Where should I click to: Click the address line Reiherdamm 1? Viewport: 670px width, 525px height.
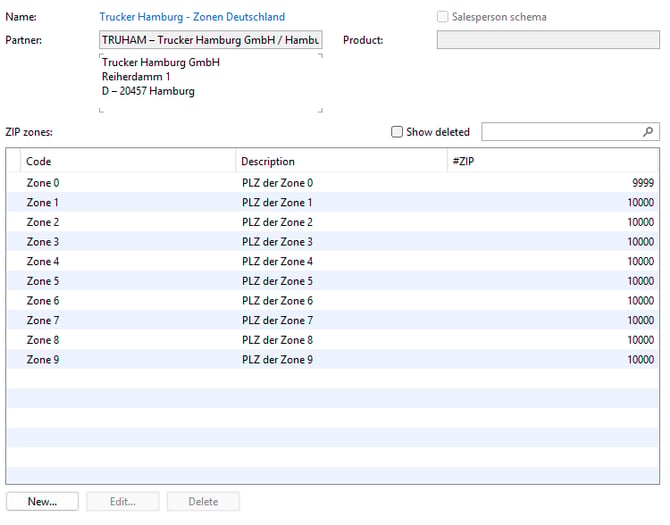pyautogui.click(x=136, y=77)
